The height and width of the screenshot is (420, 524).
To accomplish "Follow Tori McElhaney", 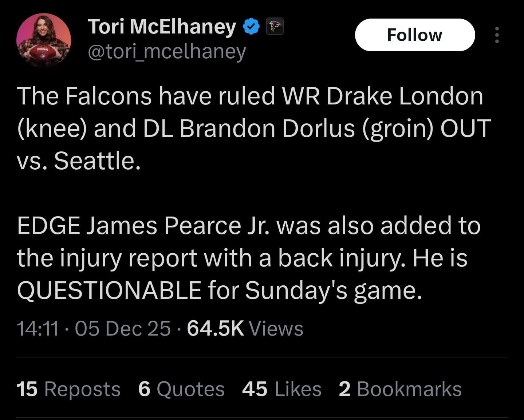I will pyautogui.click(x=415, y=35).
